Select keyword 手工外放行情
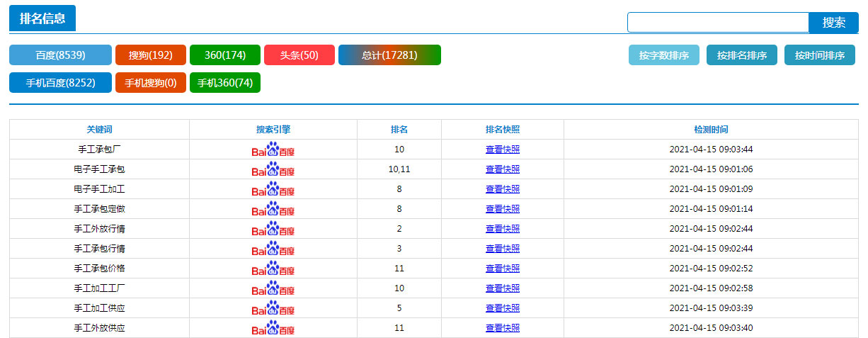Viewport: 868px width, 338px height. point(100,229)
